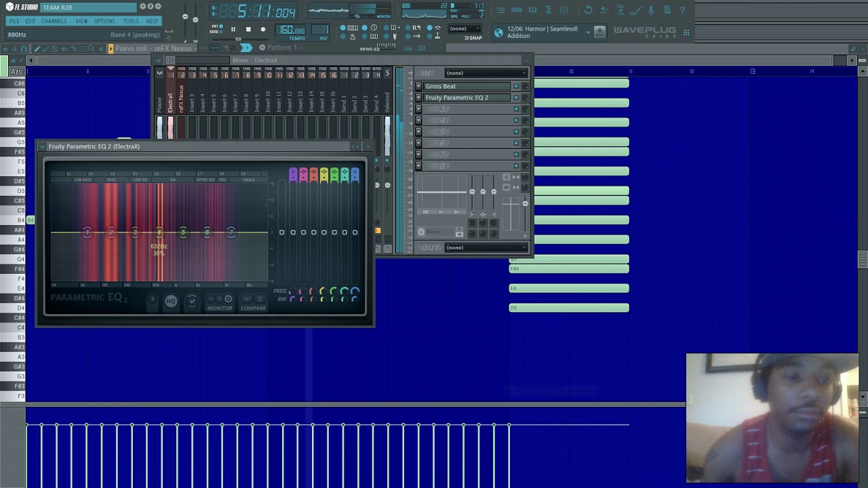The image size is (868, 488).
Task: Click the undo history icon in the toolbar
Action: [x=588, y=10]
